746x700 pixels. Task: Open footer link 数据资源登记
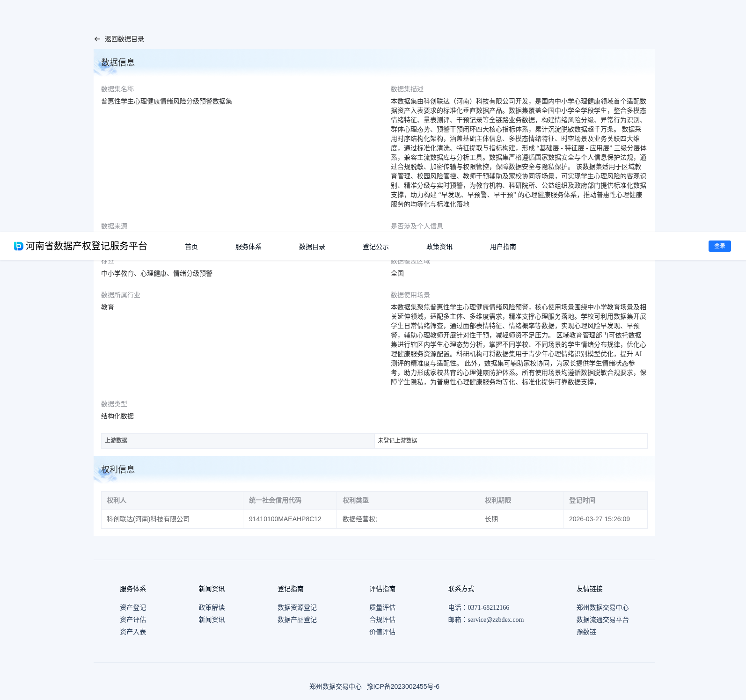pos(297,607)
